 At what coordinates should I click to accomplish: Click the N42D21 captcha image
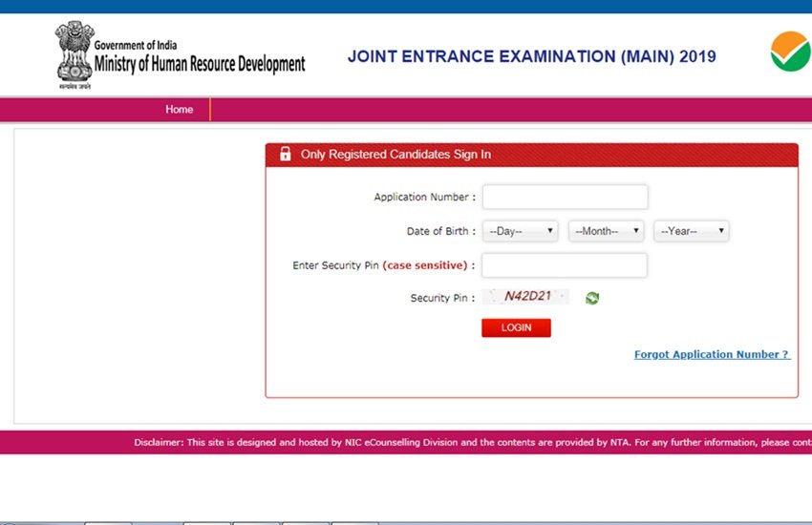point(527,297)
